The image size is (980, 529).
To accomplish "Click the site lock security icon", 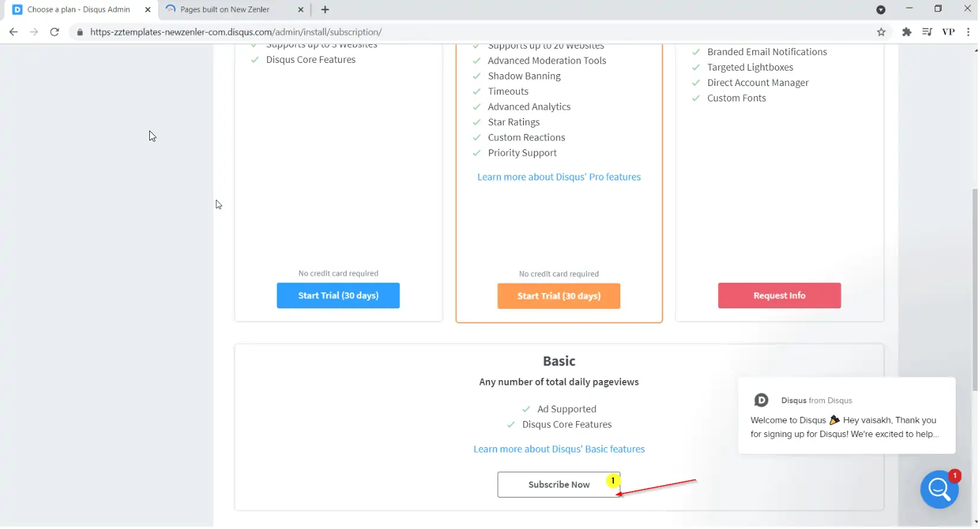I will point(80,32).
